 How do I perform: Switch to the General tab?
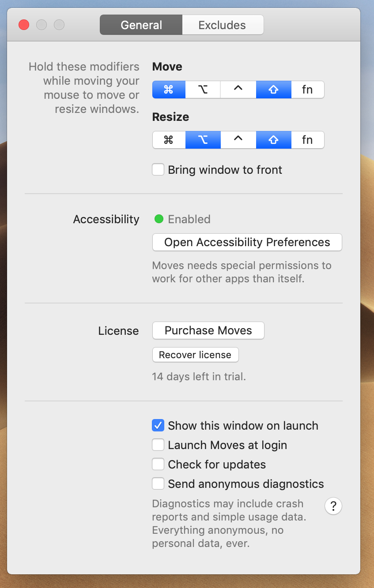click(x=141, y=25)
